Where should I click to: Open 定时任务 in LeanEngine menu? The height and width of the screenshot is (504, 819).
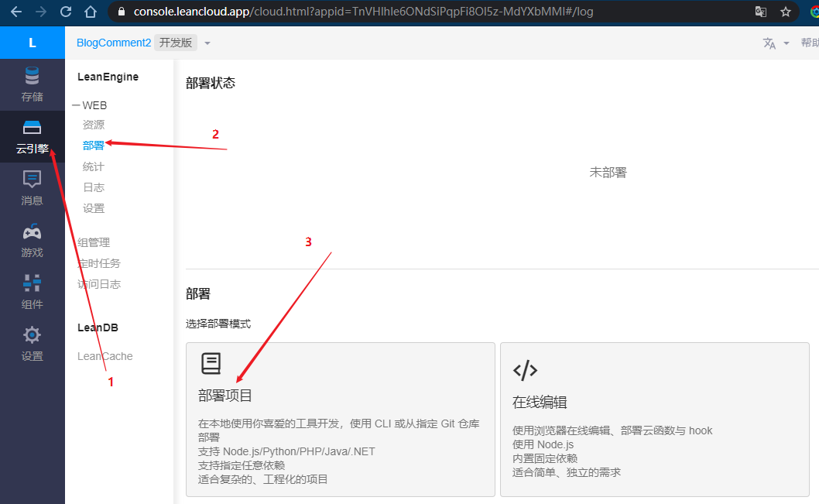pos(99,263)
